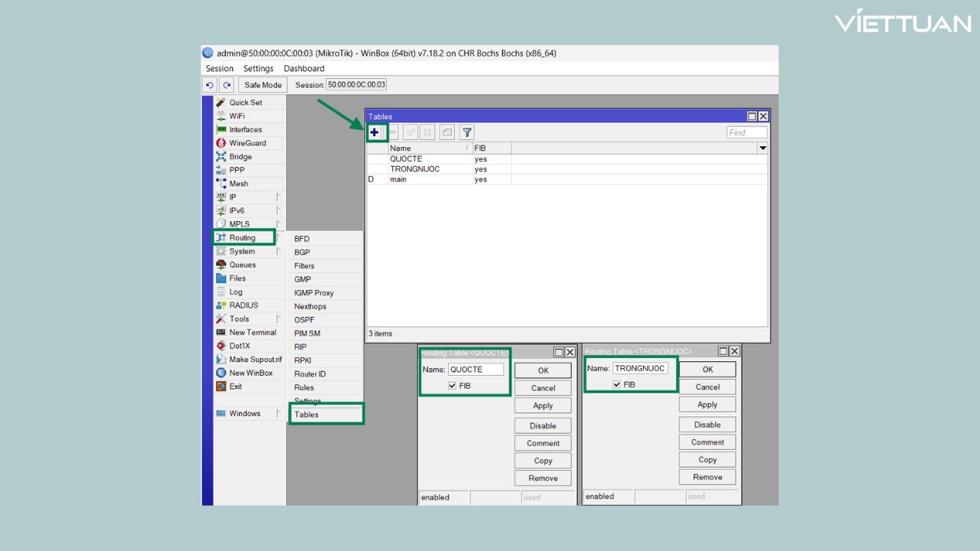Click Apply in the TRONGNUOC routing table dialog
This screenshot has width=980, height=551.
coord(707,405)
